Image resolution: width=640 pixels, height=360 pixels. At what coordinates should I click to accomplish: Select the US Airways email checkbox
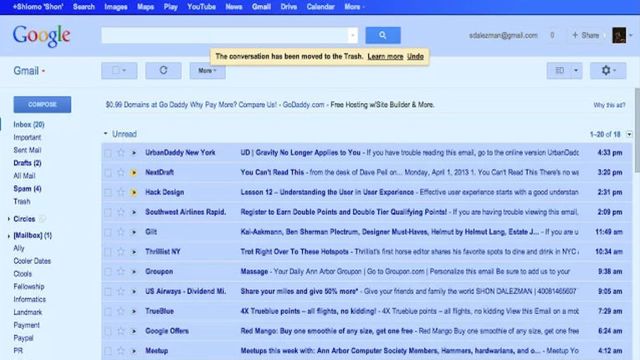108,292
